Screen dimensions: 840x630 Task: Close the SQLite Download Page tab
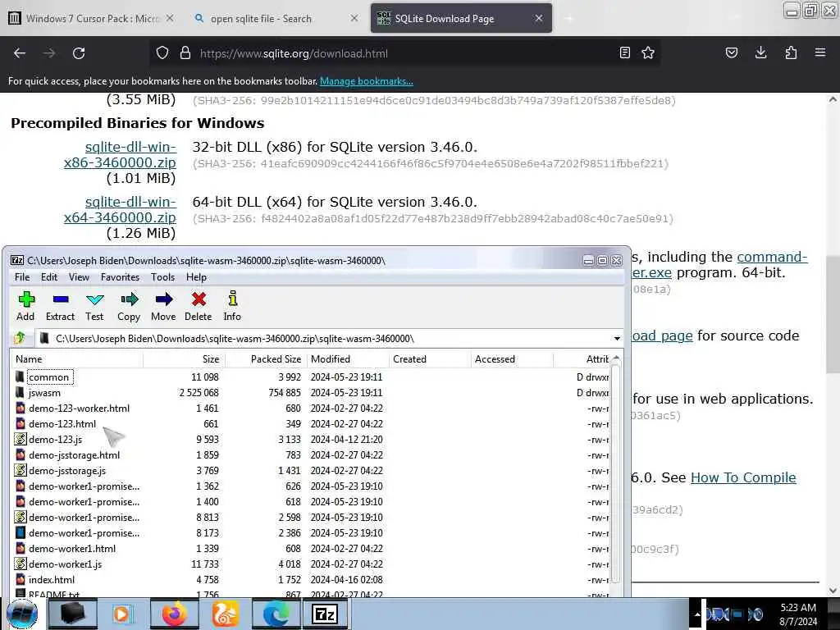point(539,19)
